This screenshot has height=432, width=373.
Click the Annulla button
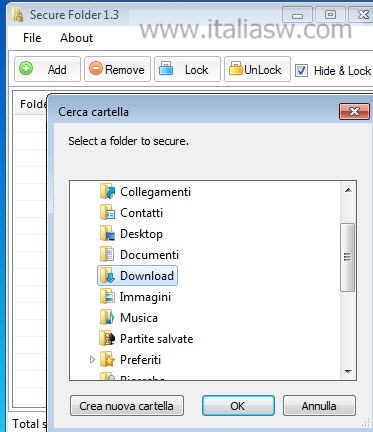point(319,406)
